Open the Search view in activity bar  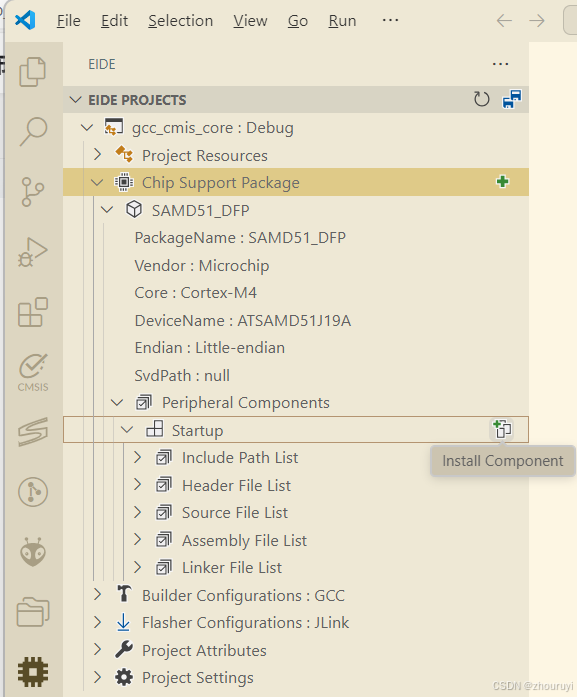[x=33, y=132]
